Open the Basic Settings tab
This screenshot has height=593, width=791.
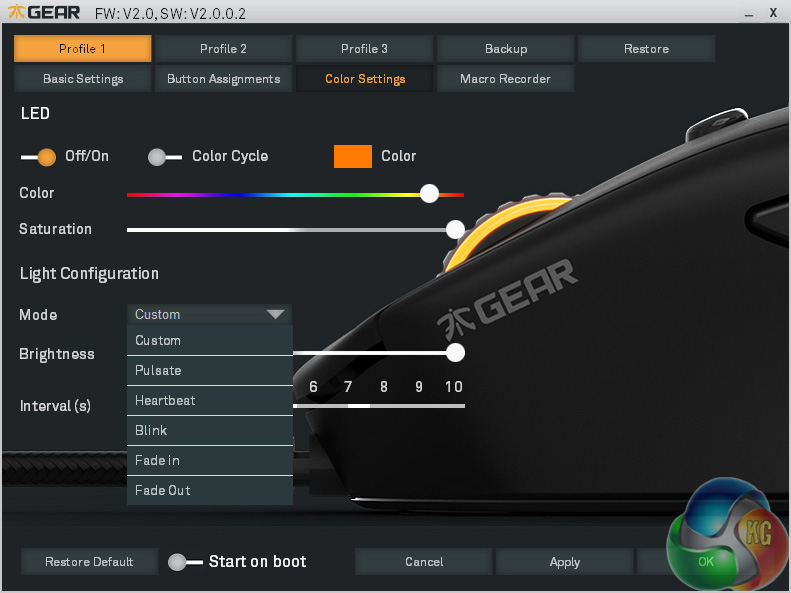pyautogui.click(x=82, y=79)
